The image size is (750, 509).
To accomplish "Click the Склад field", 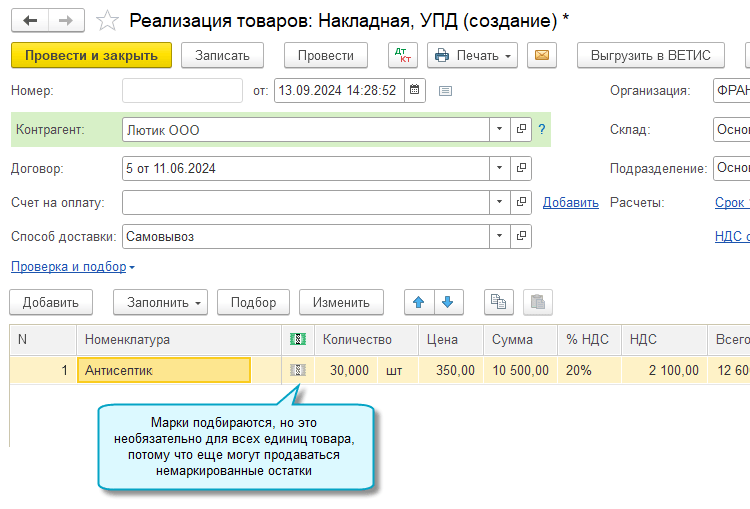I will click(731, 129).
